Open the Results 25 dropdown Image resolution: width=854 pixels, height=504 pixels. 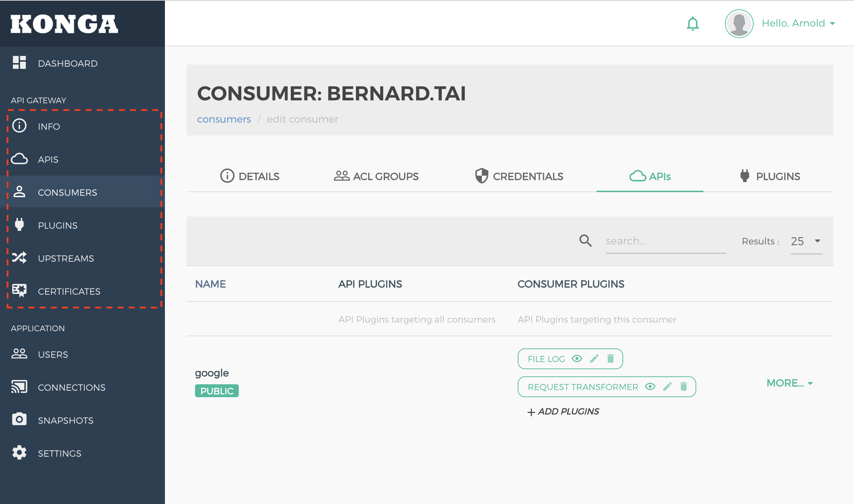point(806,241)
